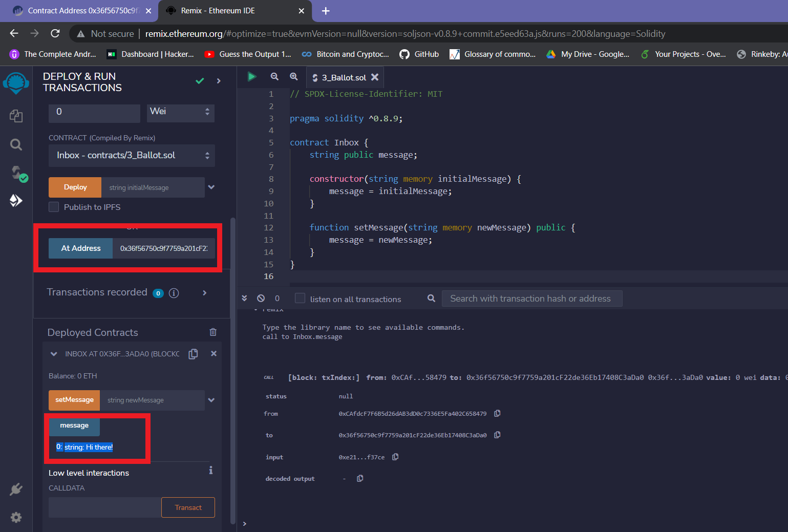Show Transactions recorded info icon

coord(174,293)
